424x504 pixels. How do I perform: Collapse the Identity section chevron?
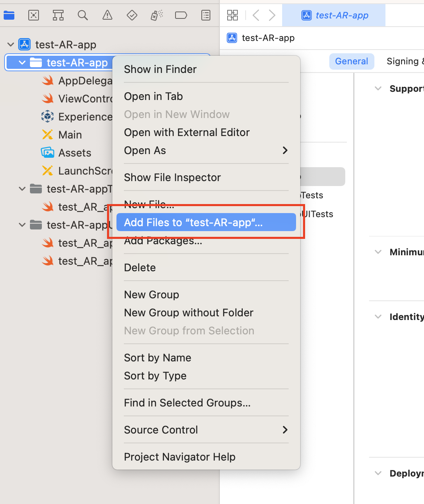pos(378,317)
